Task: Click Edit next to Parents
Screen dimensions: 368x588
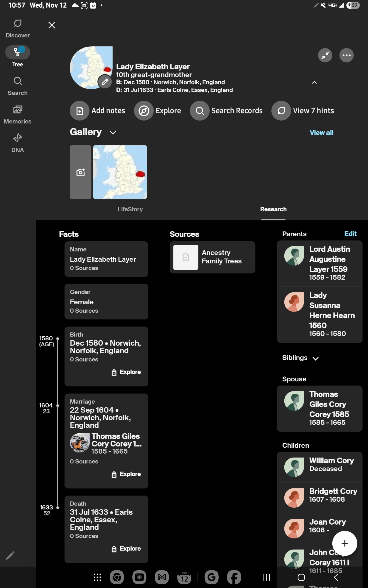Action: click(350, 234)
